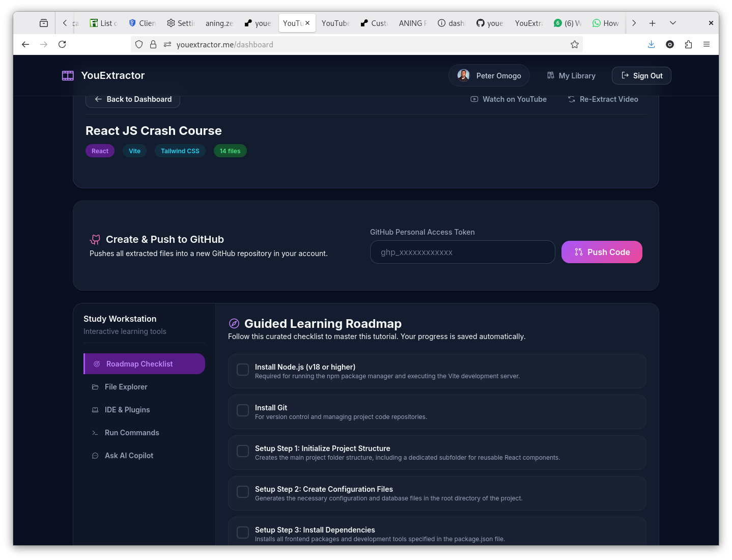Switch to the List tab

[104, 23]
